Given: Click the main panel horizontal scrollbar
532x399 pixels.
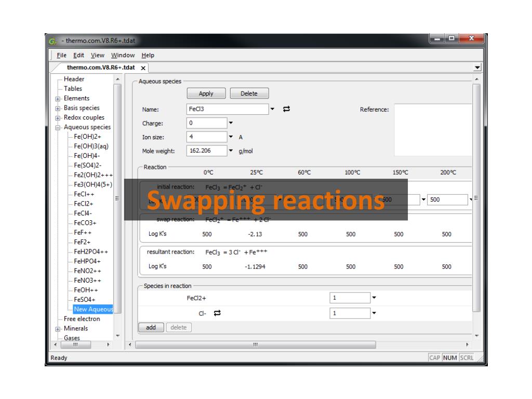Looking at the screenshot, I should point(256,345).
